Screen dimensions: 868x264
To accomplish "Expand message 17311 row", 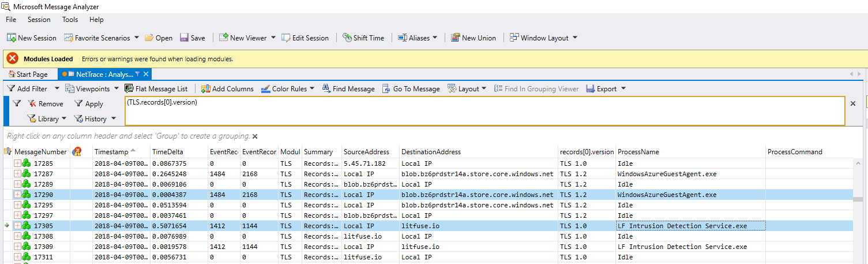I will coord(17,257).
